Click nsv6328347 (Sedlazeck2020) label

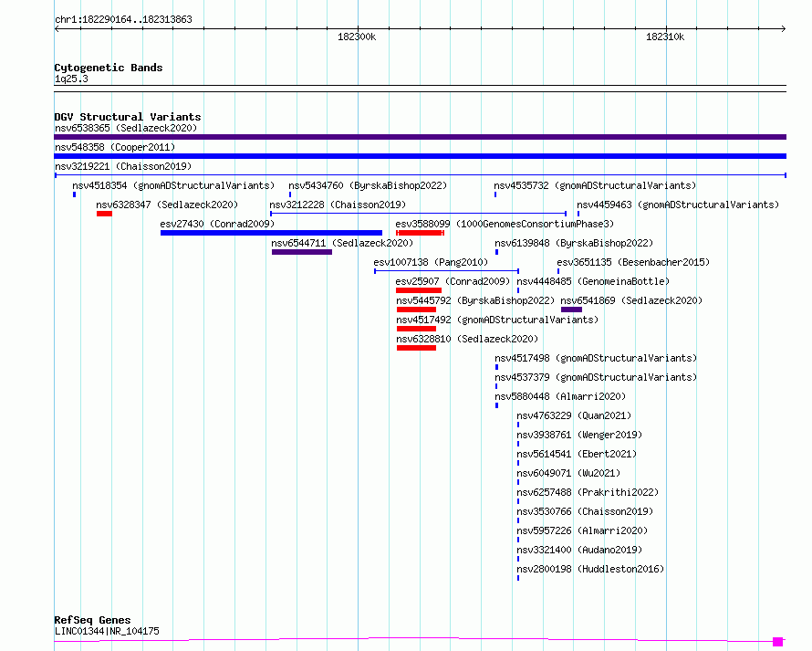tap(167, 205)
